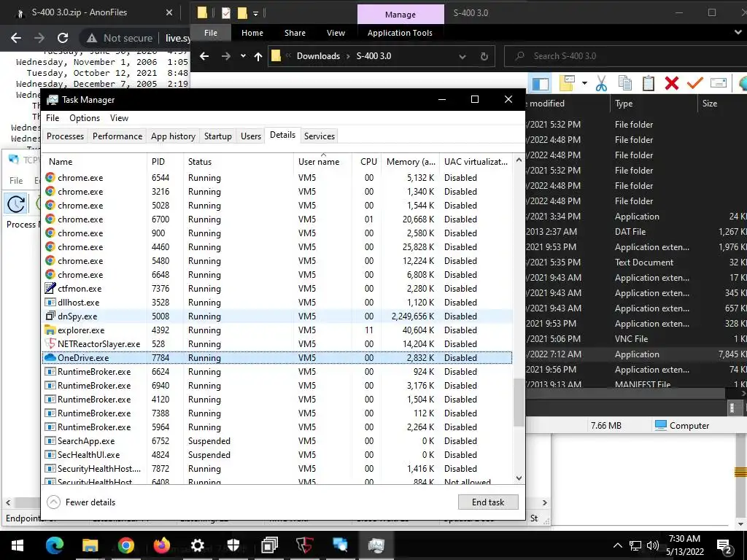747x560 pixels.
Task: Show hidden system tray icons
Action: (617, 545)
